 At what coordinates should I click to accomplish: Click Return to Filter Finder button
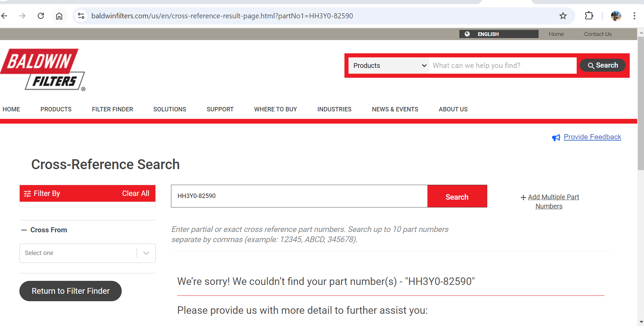pos(70,291)
